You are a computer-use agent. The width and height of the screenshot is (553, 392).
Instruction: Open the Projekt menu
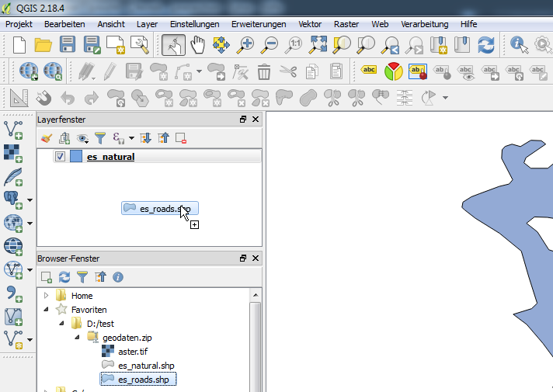coord(19,24)
